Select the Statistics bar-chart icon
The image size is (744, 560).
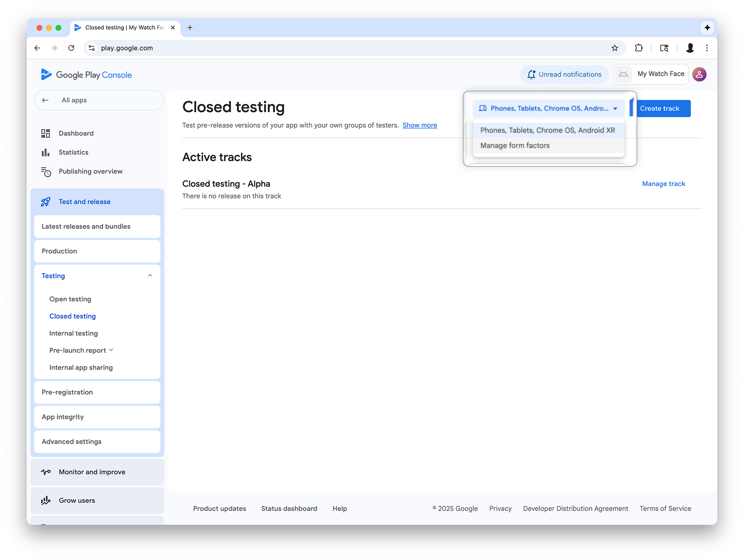point(46,152)
